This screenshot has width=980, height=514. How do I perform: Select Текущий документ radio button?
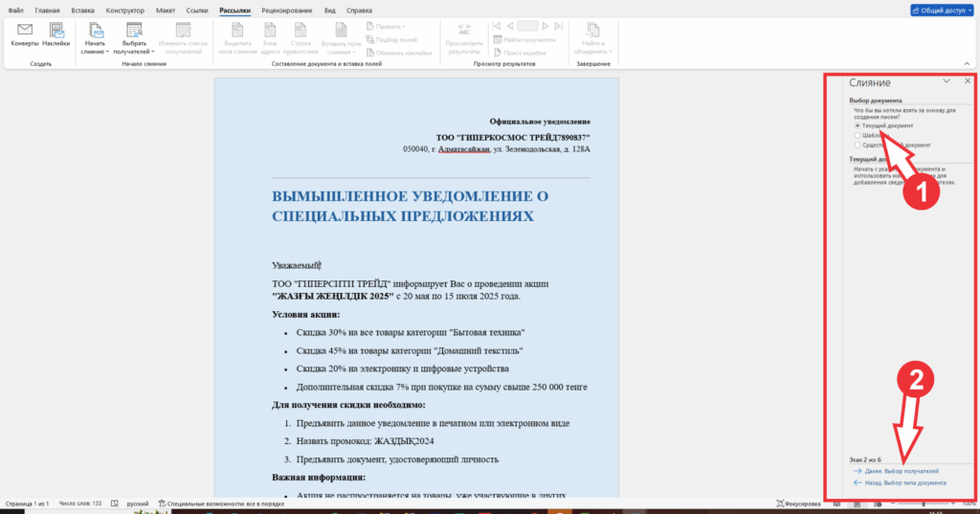point(857,125)
